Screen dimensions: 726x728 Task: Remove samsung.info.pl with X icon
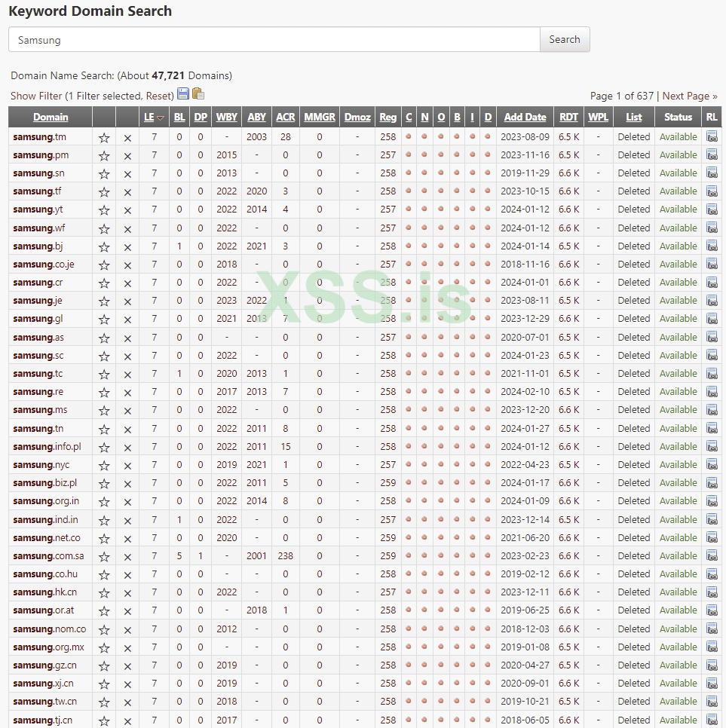127,448
